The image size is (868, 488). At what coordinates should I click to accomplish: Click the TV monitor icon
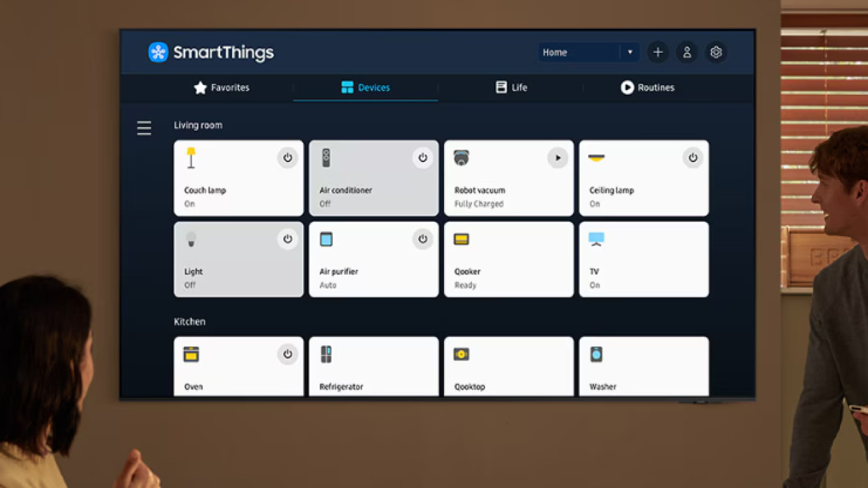(x=596, y=239)
